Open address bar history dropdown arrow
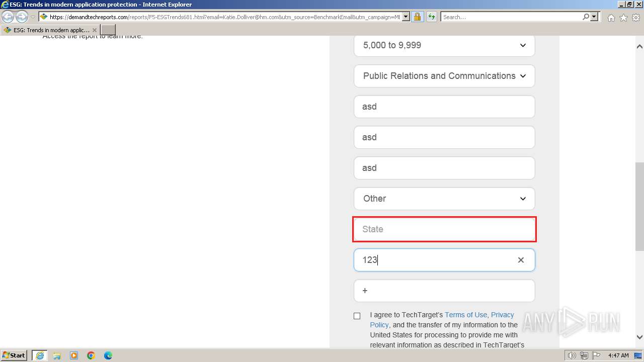This screenshot has width=644, height=362. pyautogui.click(x=406, y=17)
